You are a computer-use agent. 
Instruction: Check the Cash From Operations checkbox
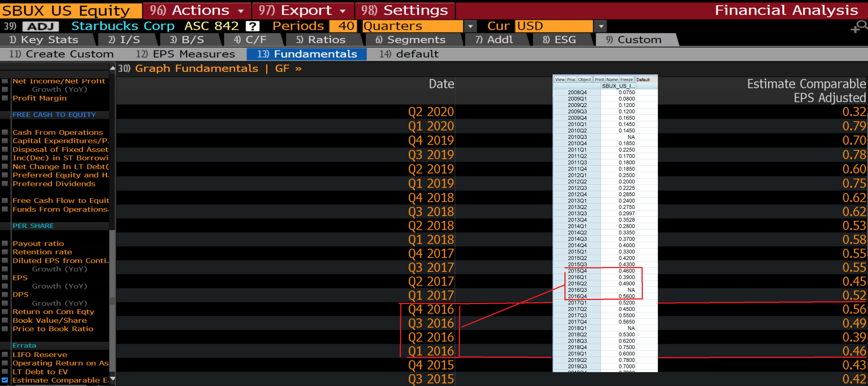coord(5,132)
